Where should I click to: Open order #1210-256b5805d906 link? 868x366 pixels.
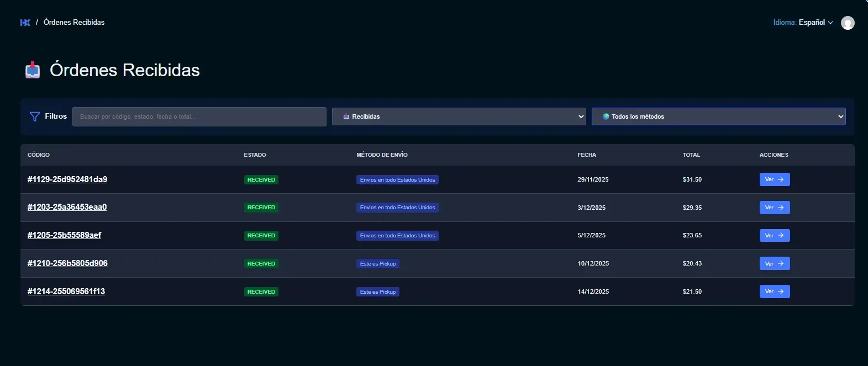(67, 263)
